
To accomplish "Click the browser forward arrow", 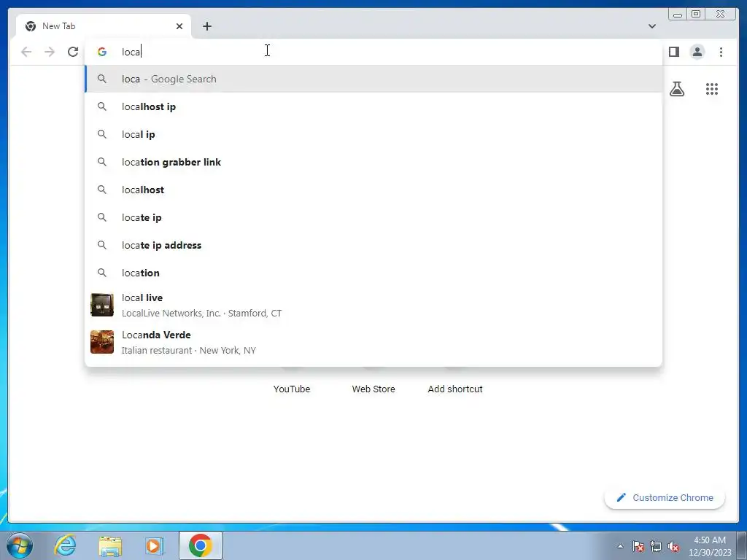I will pyautogui.click(x=50, y=52).
